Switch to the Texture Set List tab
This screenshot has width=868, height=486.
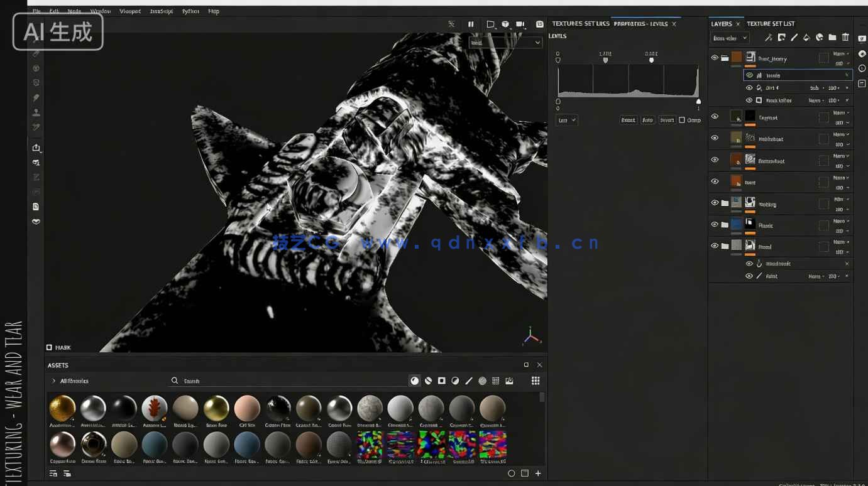click(771, 24)
